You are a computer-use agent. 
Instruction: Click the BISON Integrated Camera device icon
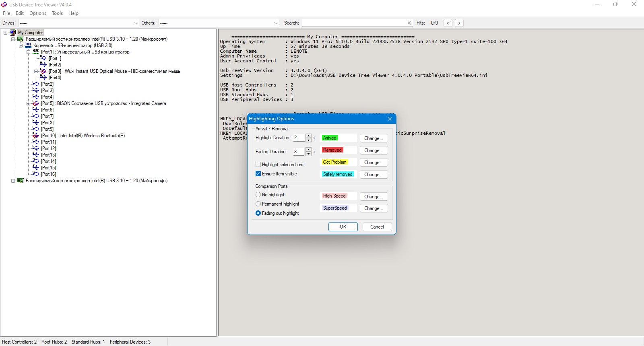[x=36, y=103]
